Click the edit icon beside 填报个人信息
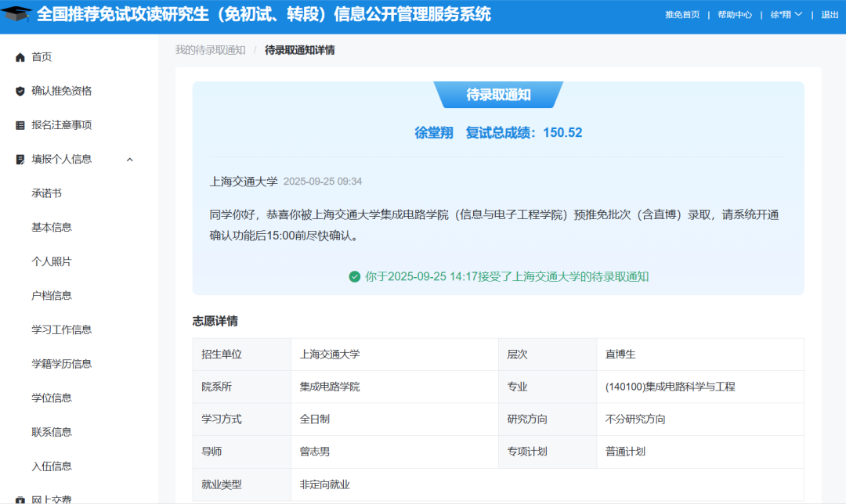This screenshot has width=846, height=504. (20, 160)
